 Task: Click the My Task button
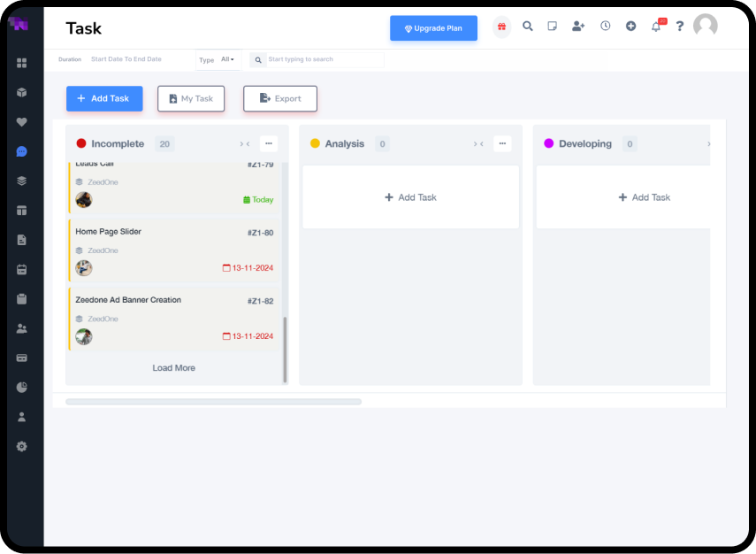[191, 98]
